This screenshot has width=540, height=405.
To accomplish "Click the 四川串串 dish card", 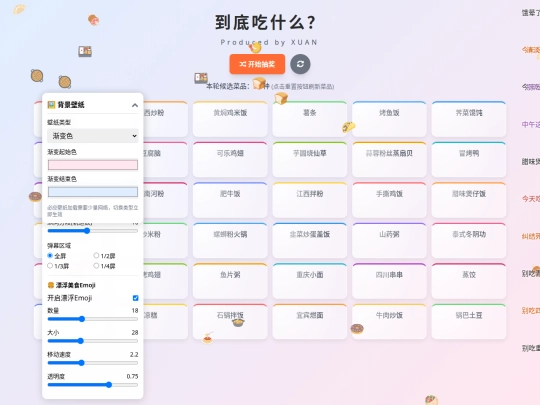I will click(x=389, y=281).
